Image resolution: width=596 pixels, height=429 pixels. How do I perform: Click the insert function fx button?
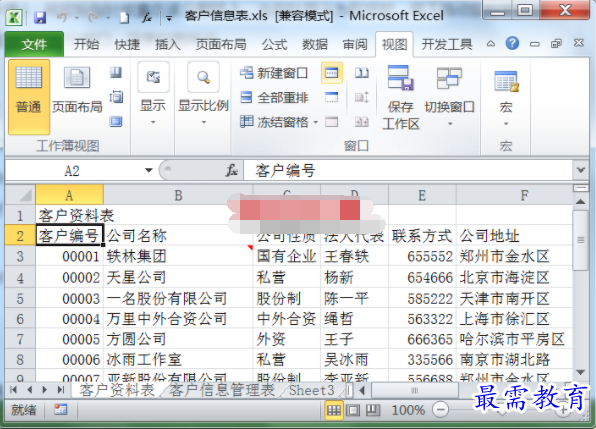tap(231, 170)
